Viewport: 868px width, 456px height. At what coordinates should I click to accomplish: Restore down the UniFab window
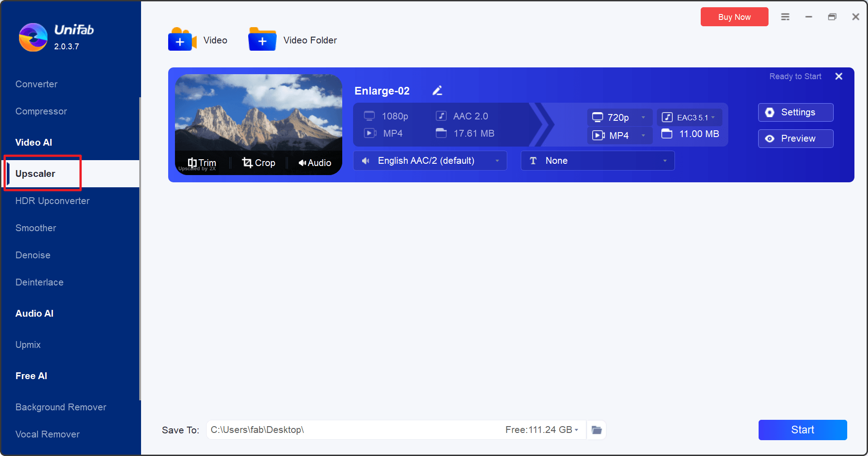point(832,17)
